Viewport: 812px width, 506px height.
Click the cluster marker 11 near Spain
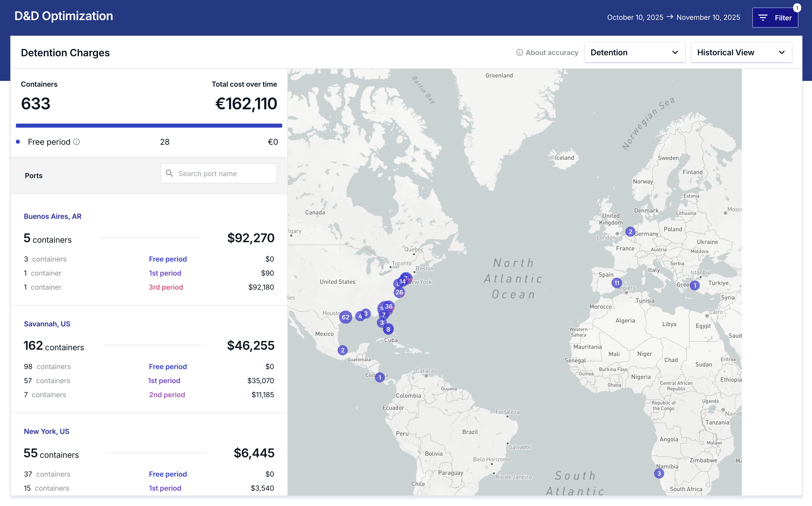tap(617, 283)
